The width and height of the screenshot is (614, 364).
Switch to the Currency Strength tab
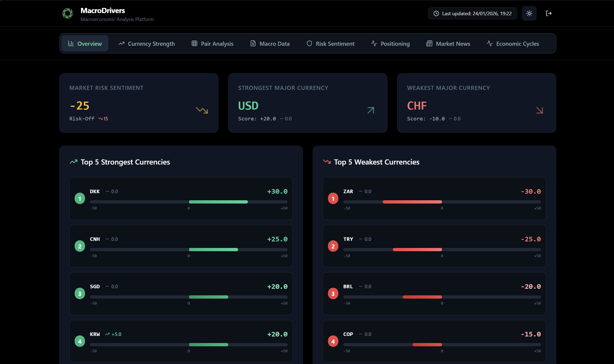[147, 44]
